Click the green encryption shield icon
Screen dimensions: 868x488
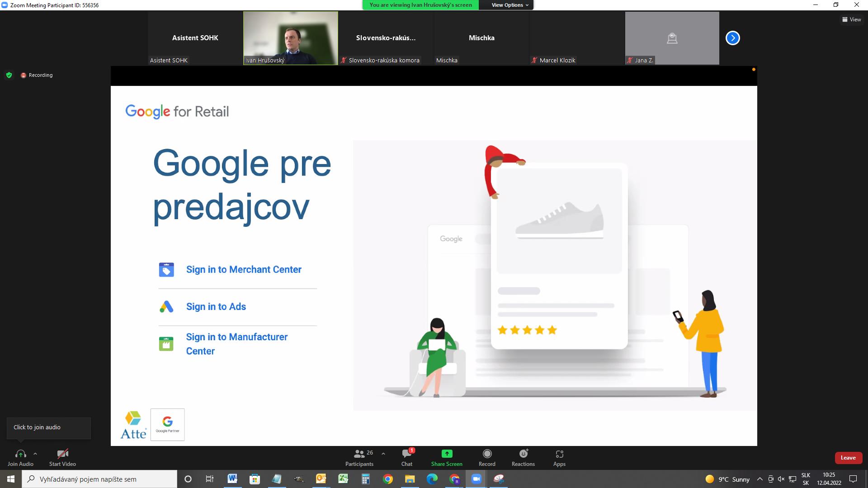click(x=9, y=75)
